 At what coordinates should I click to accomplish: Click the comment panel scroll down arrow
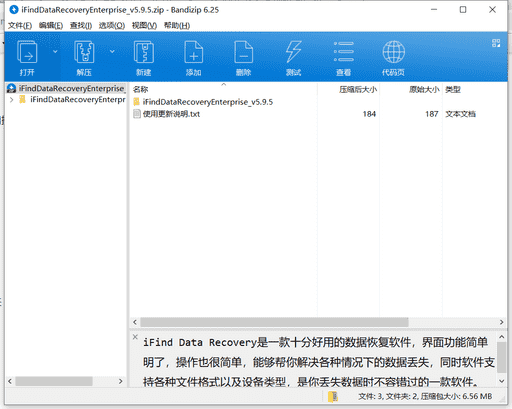pyautogui.click(x=501, y=381)
